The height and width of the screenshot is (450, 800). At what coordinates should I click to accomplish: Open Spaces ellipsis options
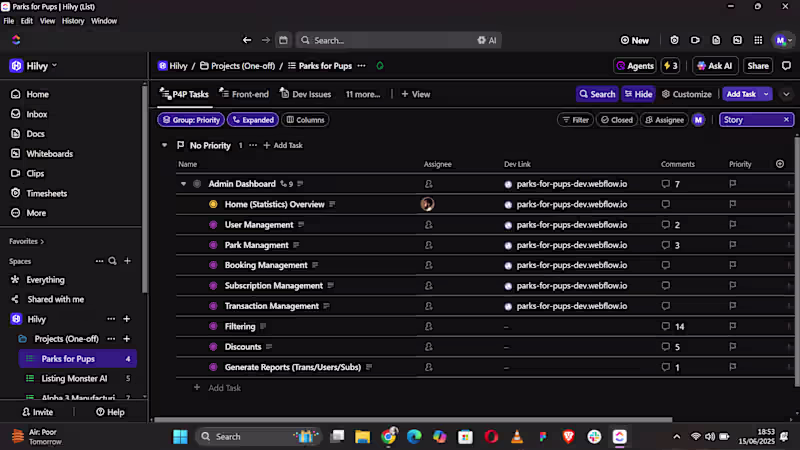(99, 261)
